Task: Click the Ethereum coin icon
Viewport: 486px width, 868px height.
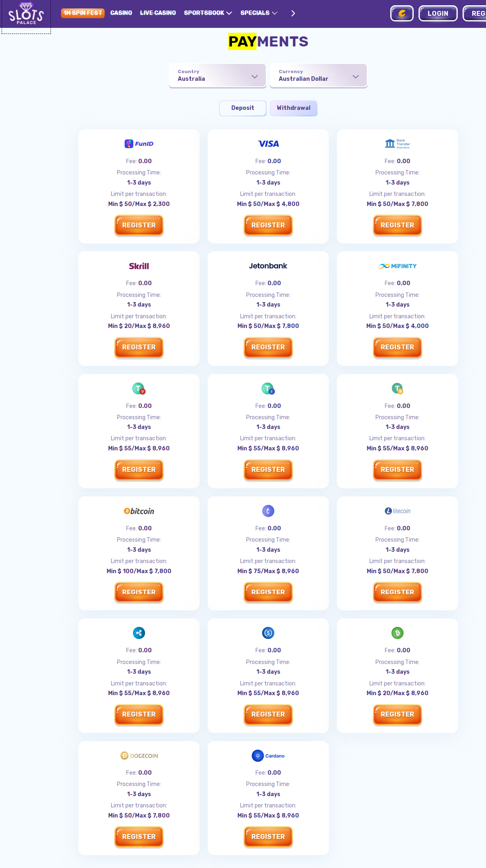Action: (x=268, y=511)
